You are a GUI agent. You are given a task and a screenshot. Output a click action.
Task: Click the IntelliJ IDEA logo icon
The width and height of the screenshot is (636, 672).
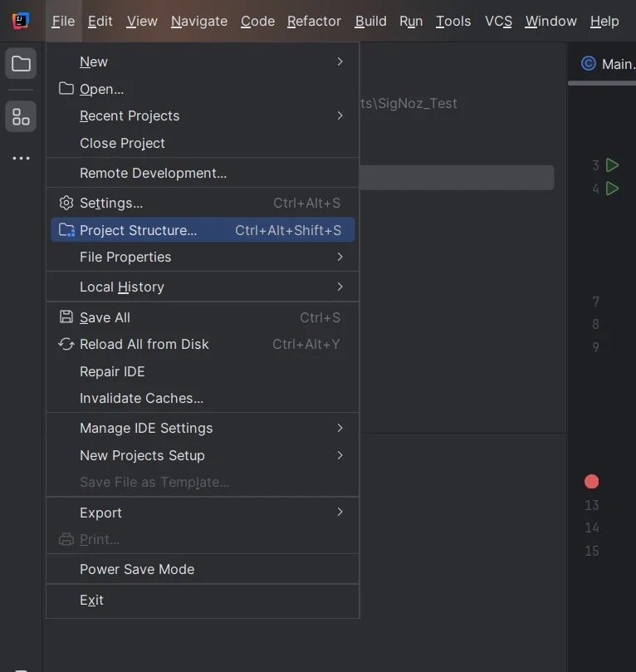pyautogui.click(x=21, y=21)
